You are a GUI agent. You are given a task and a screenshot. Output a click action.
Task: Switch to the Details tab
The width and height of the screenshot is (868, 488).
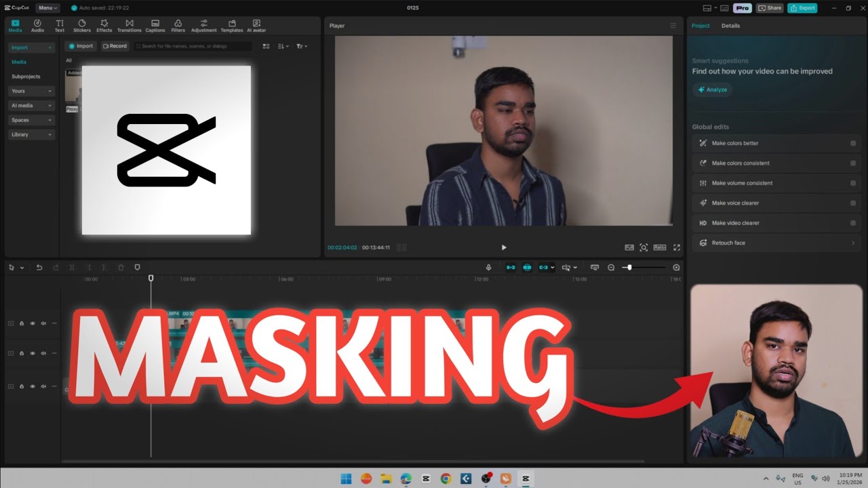(x=730, y=26)
